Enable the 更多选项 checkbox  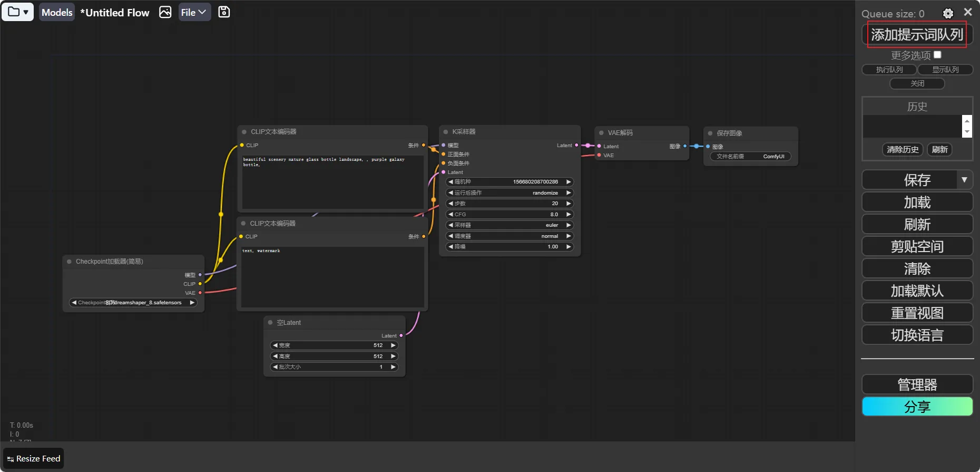click(x=937, y=55)
